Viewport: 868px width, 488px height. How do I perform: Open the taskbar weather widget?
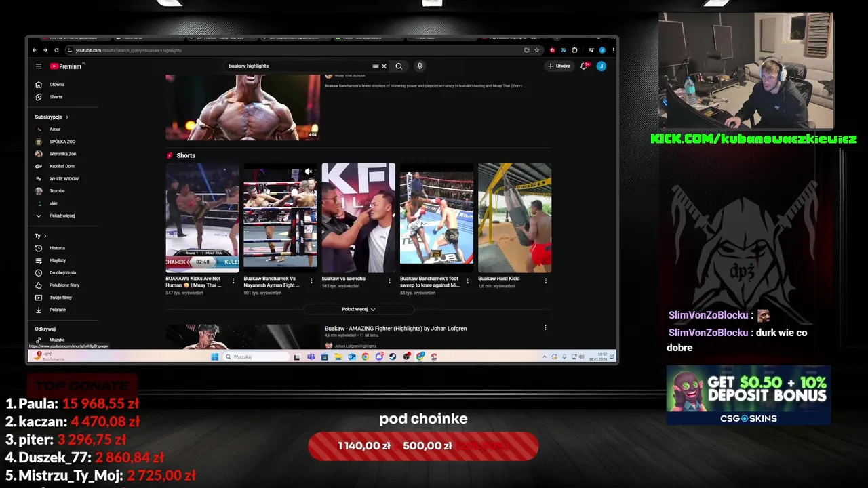click(x=51, y=356)
